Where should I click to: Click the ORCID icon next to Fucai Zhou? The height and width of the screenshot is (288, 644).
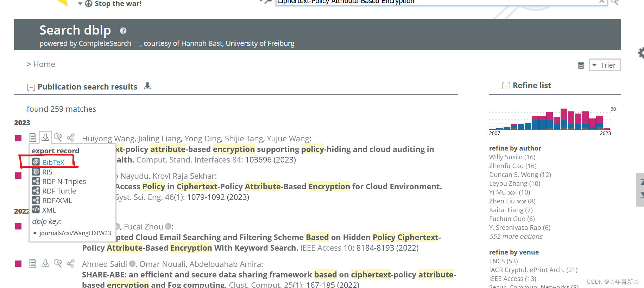coord(168,226)
